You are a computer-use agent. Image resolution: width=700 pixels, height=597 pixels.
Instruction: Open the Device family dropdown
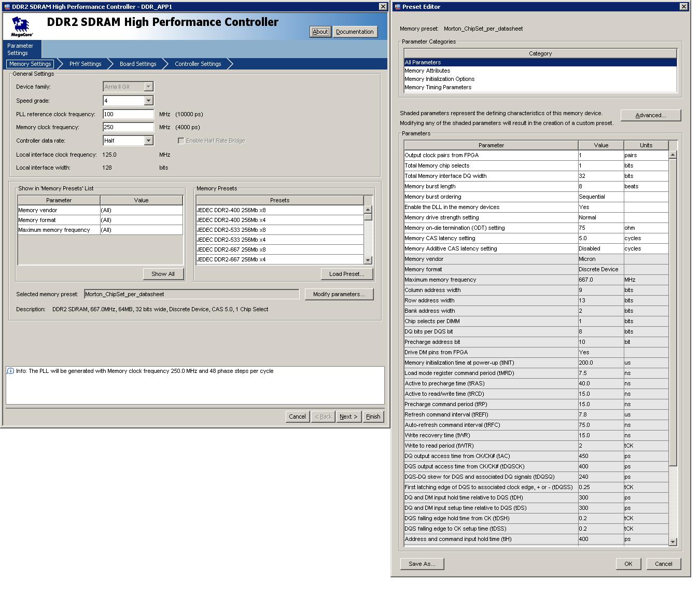149,87
